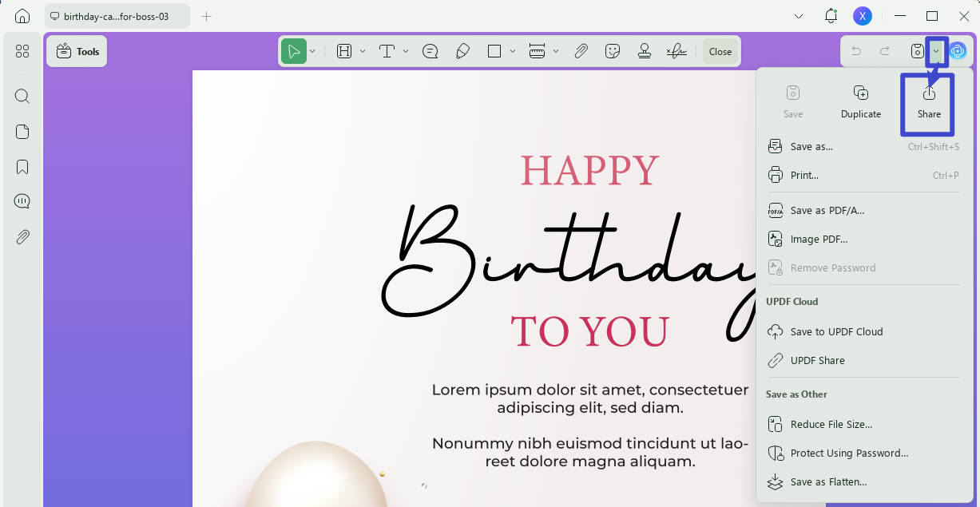Open the attachment paperclip tool
This screenshot has width=980, height=507.
coord(581,51)
